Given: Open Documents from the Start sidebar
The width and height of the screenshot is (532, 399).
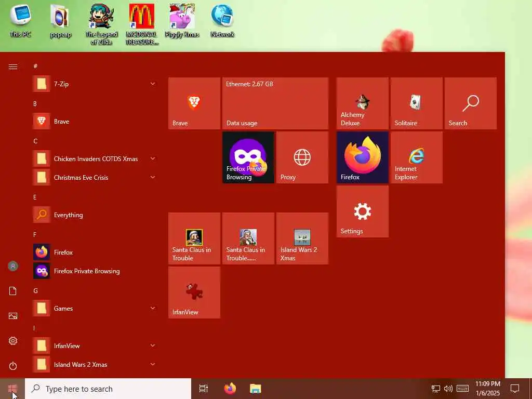Looking at the screenshot, I should coord(13,291).
